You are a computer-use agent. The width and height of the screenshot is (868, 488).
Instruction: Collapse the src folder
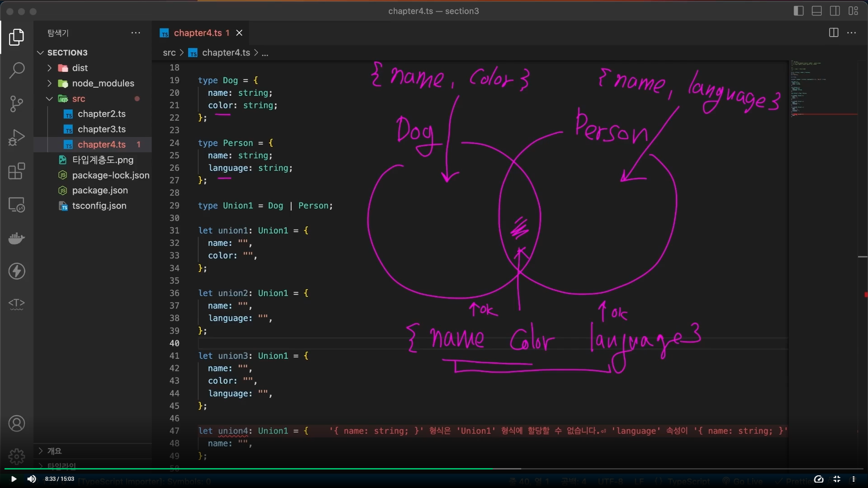pos(78,99)
